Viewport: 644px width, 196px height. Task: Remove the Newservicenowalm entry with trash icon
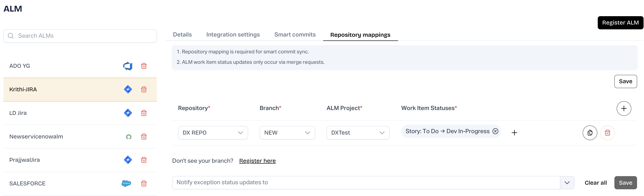[x=144, y=137]
